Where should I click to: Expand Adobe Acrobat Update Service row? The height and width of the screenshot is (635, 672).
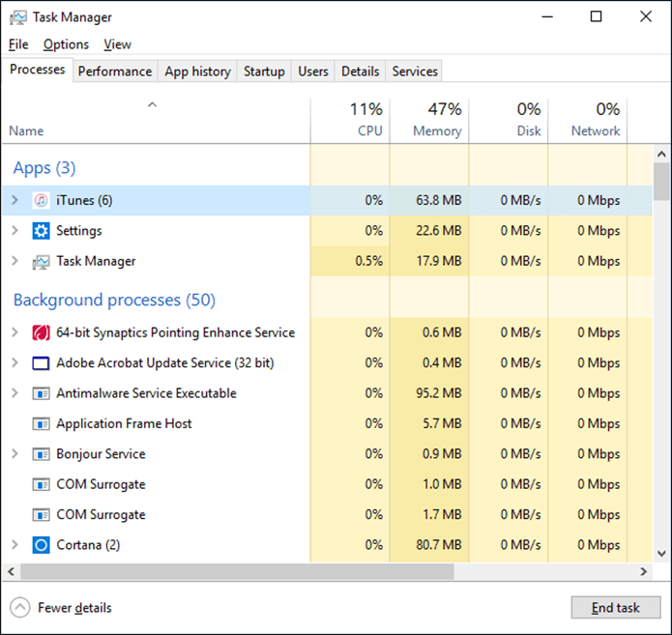point(15,362)
